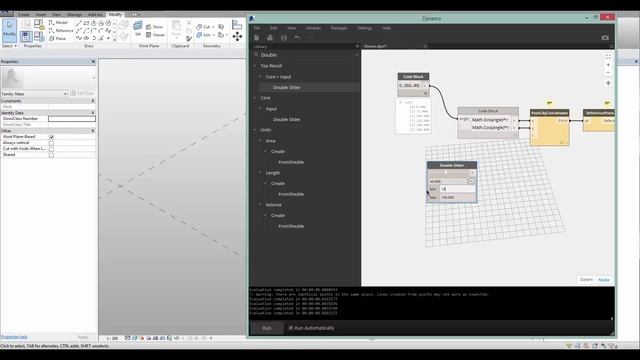The width and height of the screenshot is (640, 360).
Task: Activate the pan mode icon on canvas
Action: (608, 83)
